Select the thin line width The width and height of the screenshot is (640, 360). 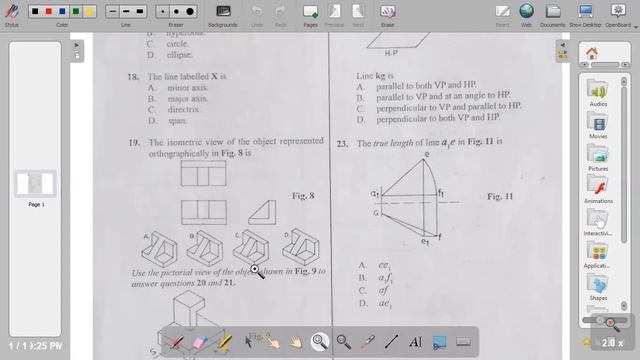(x=113, y=11)
